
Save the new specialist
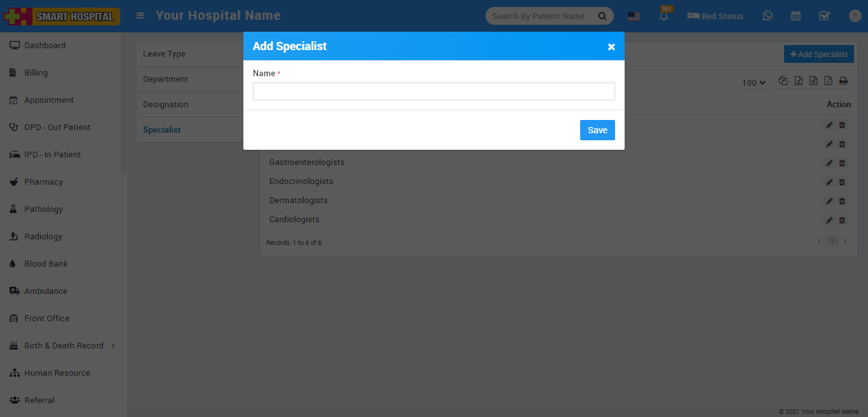[x=597, y=130]
